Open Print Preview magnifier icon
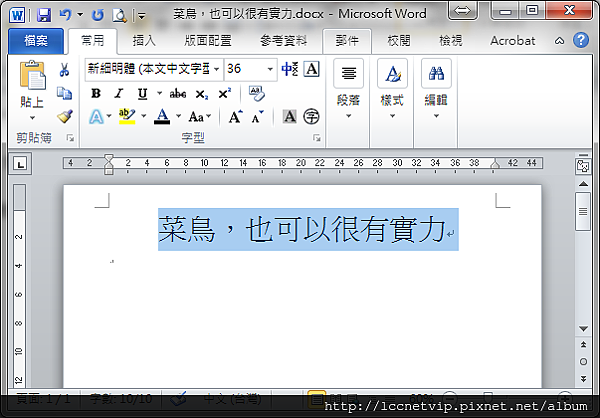Screen dimensions: 600x418 pyautogui.click(x=119, y=15)
